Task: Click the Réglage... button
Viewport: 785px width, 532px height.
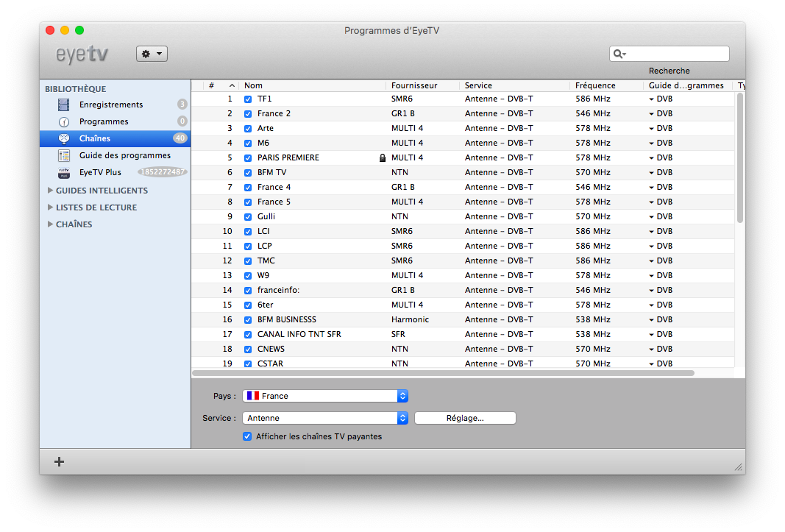Action: [x=465, y=418]
